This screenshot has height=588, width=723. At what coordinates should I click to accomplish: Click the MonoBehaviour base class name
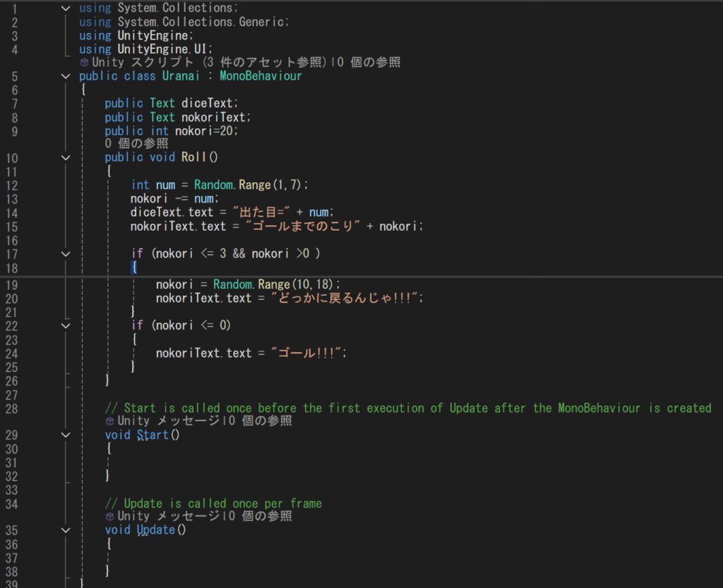tap(261, 76)
